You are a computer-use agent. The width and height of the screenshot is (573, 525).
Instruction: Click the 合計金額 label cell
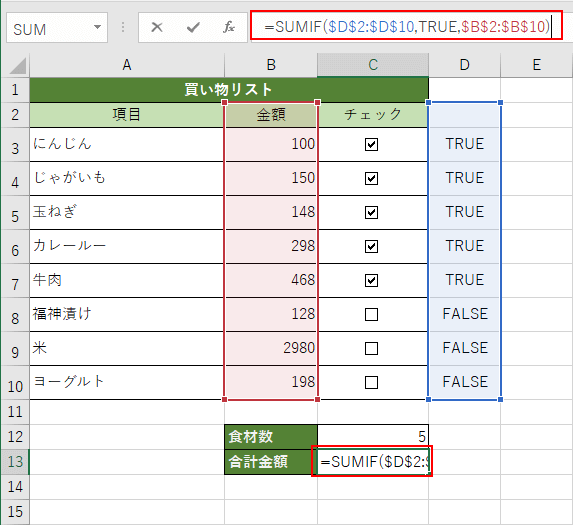(271, 462)
